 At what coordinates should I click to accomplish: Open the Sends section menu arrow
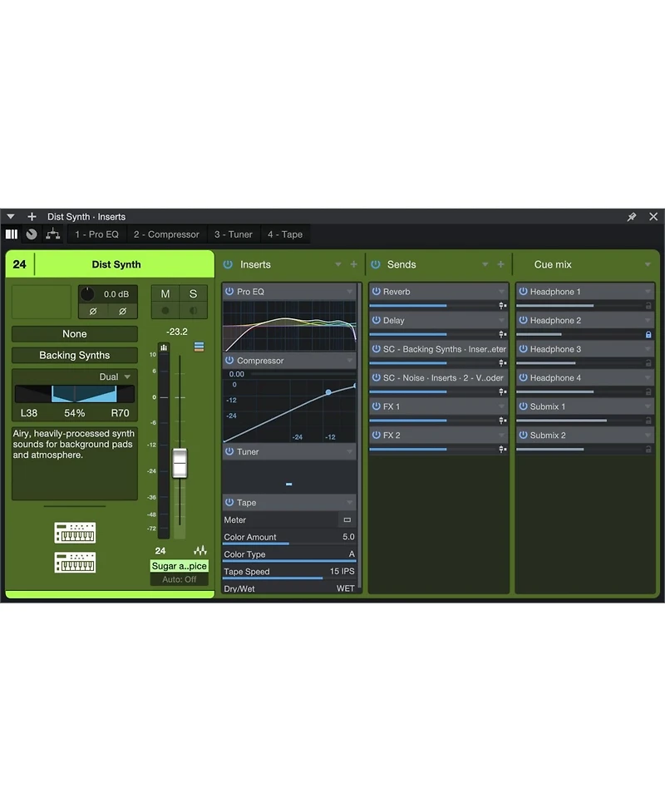point(485,264)
